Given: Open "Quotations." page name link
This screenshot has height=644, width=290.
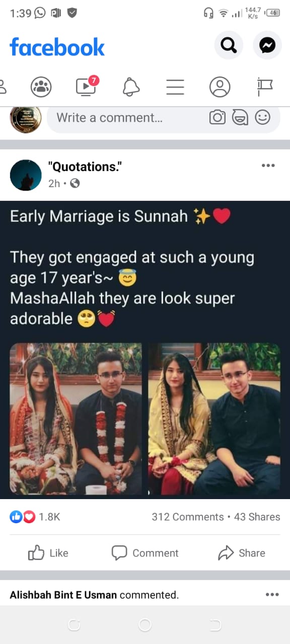Looking at the screenshot, I should pos(85,167).
